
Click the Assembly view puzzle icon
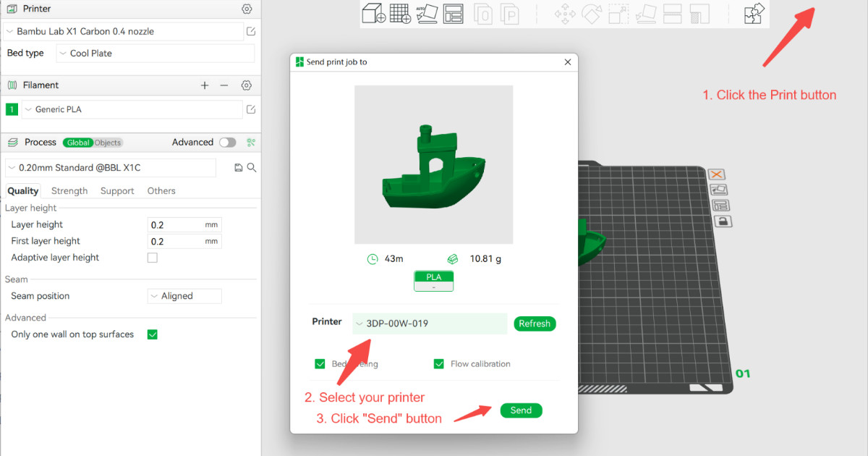point(754,13)
